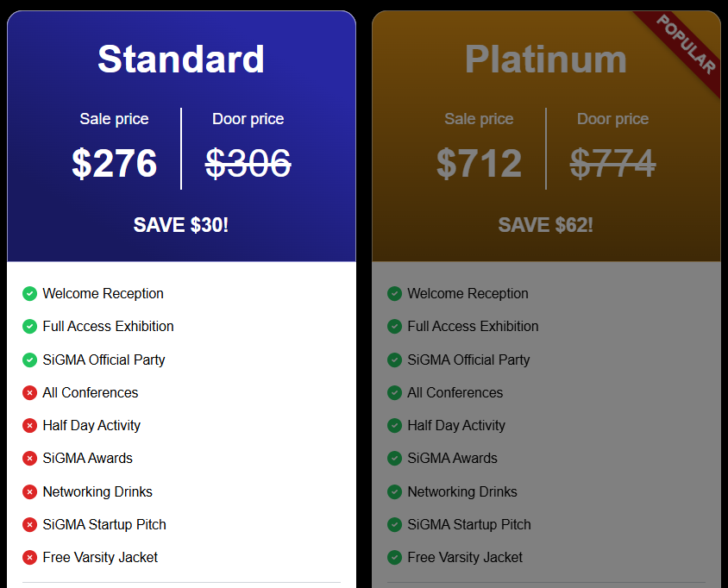Click the Standard sale price $276
This screenshot has height=588, width=728.
click(x=114, y=163)
